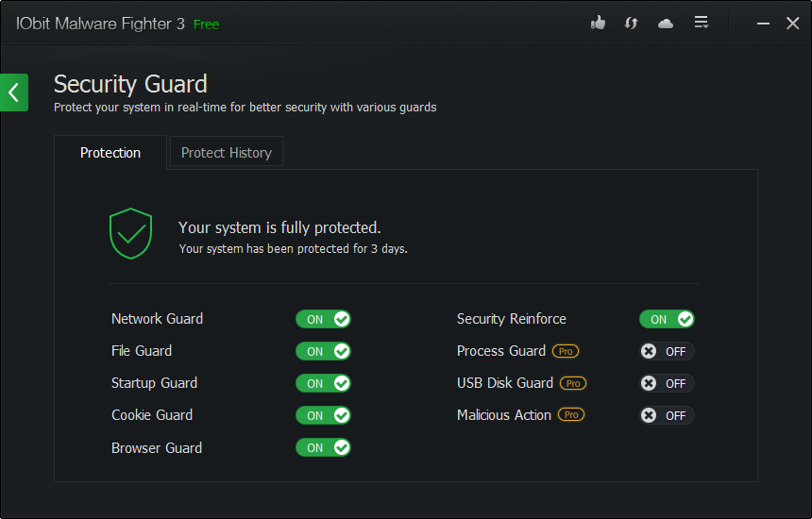Click the update refresh arrows icon
This screenshot has height=519, width=812.
[631, 24]
